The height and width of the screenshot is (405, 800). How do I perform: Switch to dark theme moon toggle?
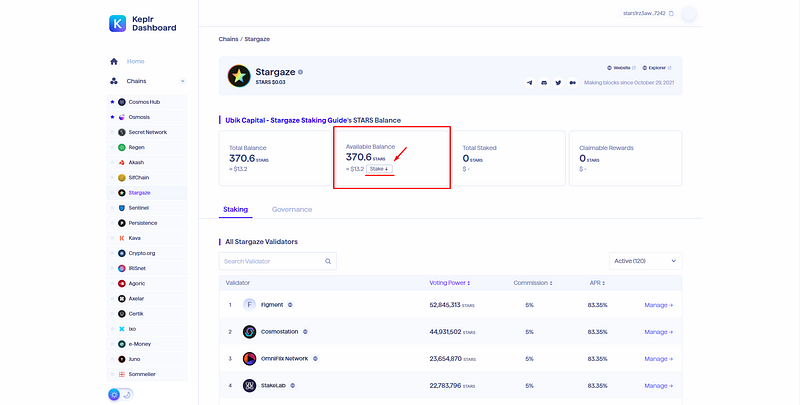point(127,394)
